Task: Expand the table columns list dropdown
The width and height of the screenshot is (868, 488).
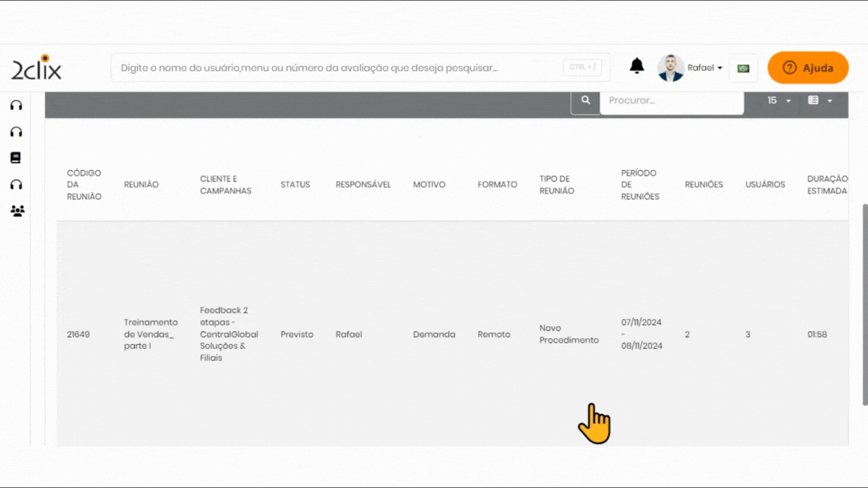Action: 820,100
